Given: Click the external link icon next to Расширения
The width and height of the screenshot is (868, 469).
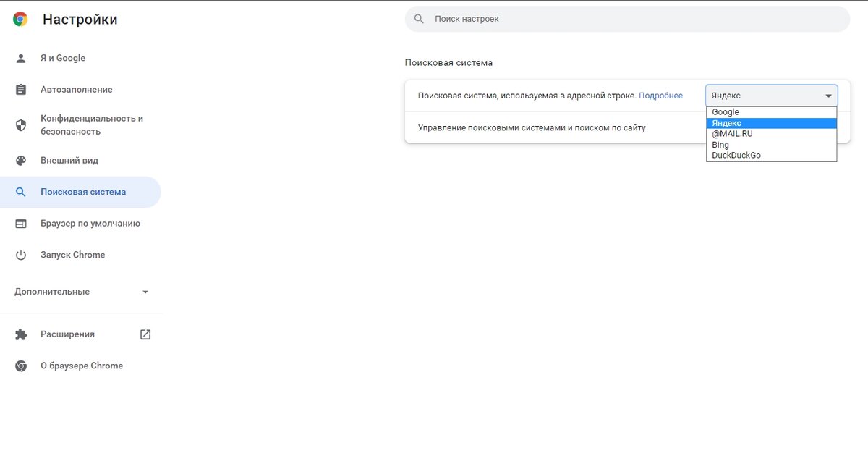Looking at the screenshot, I should (145, 334).
